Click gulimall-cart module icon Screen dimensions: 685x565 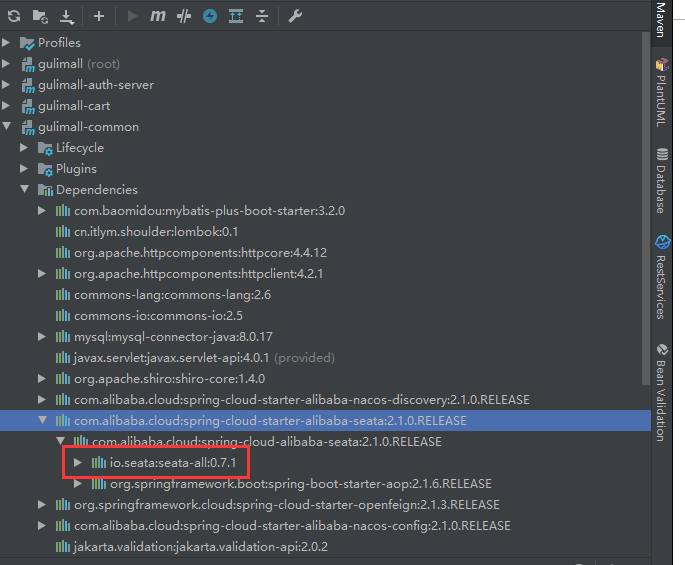[x=28, y=106]
